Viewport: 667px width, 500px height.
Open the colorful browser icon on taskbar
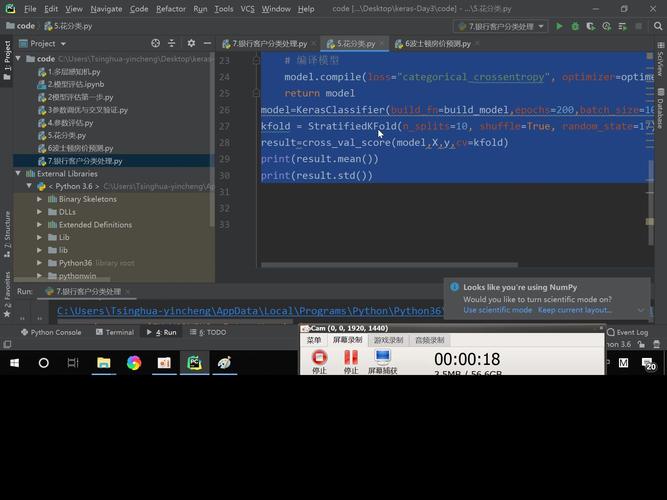pyautogui.click(x=134, y=363)
